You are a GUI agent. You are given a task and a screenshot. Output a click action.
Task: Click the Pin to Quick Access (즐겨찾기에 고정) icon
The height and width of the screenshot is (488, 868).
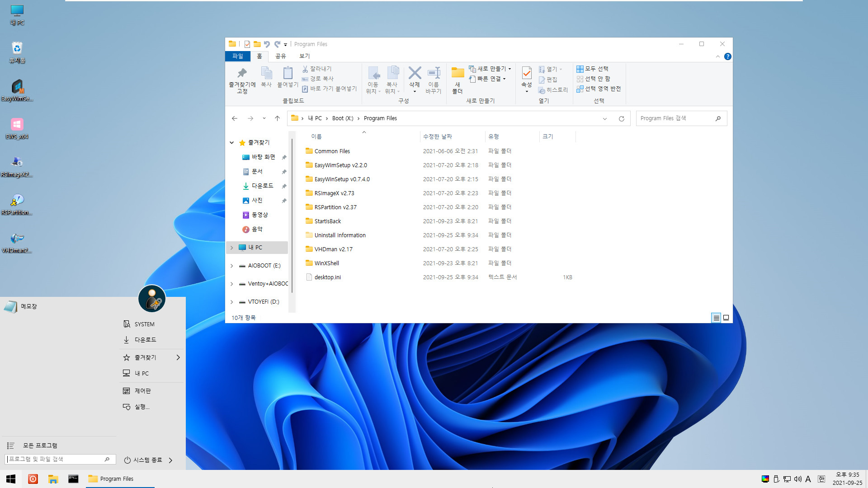pyautogui.click(x=242, y=73)
